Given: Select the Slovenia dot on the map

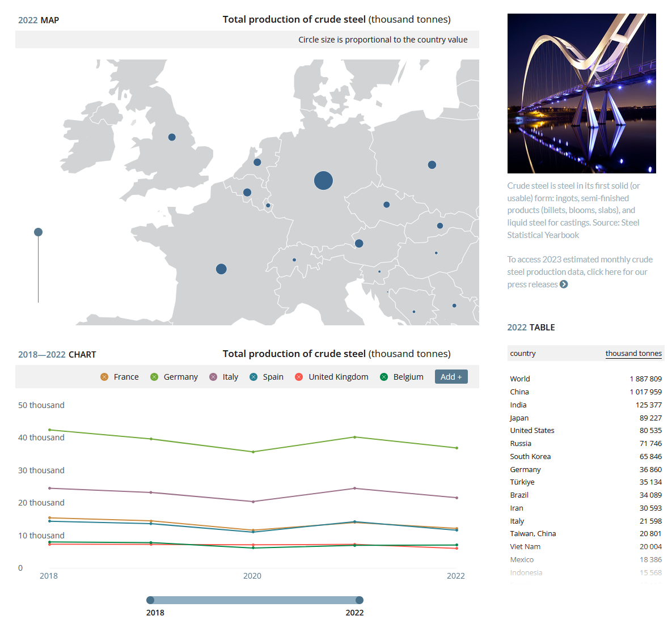Looking at the screenshot, I should [379, 271].
